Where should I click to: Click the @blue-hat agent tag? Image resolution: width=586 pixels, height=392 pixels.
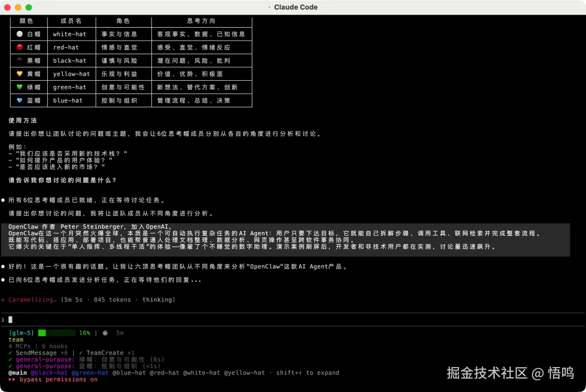tap(129, 372)
